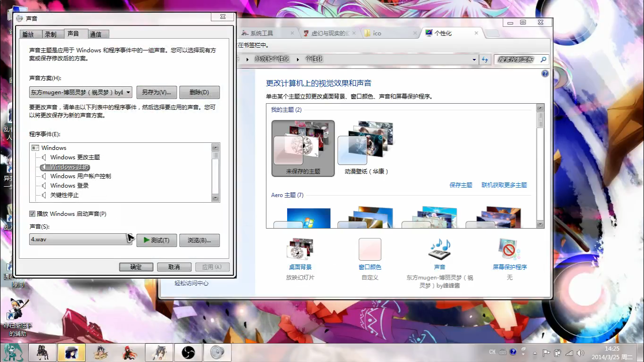This screenshot has width=644, height=362.
Task: Click the search magnifier in 搜索控制面板 box
Action: click(x=543, y=59)
